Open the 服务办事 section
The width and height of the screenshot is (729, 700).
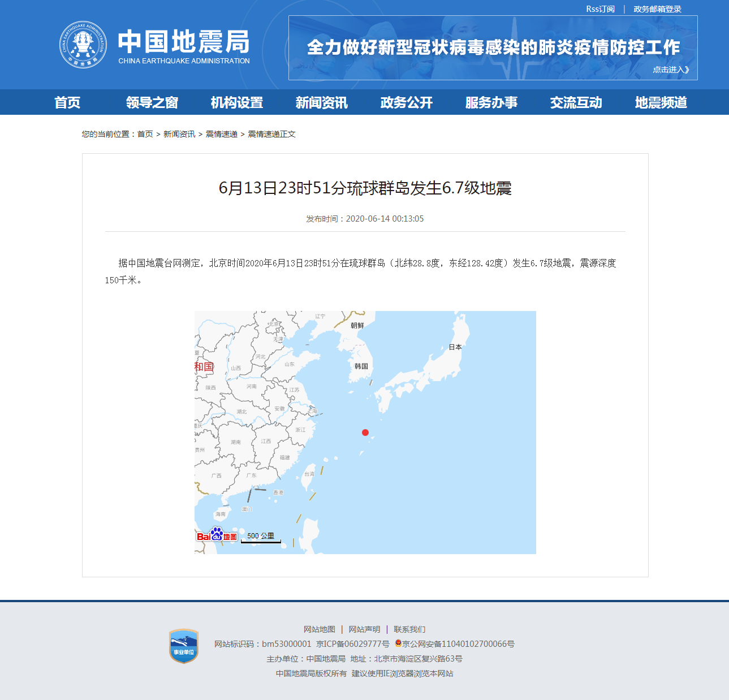point(491,102)
